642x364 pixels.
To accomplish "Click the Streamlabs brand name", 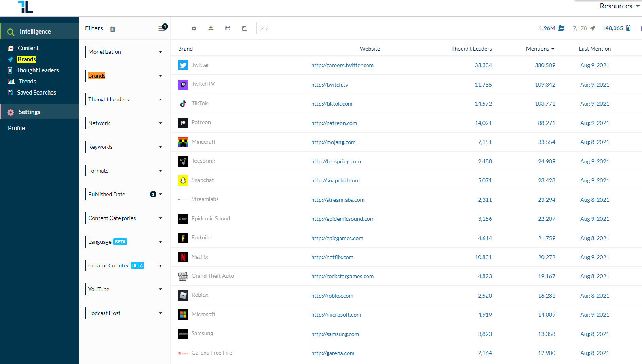I will coord(205,199).
